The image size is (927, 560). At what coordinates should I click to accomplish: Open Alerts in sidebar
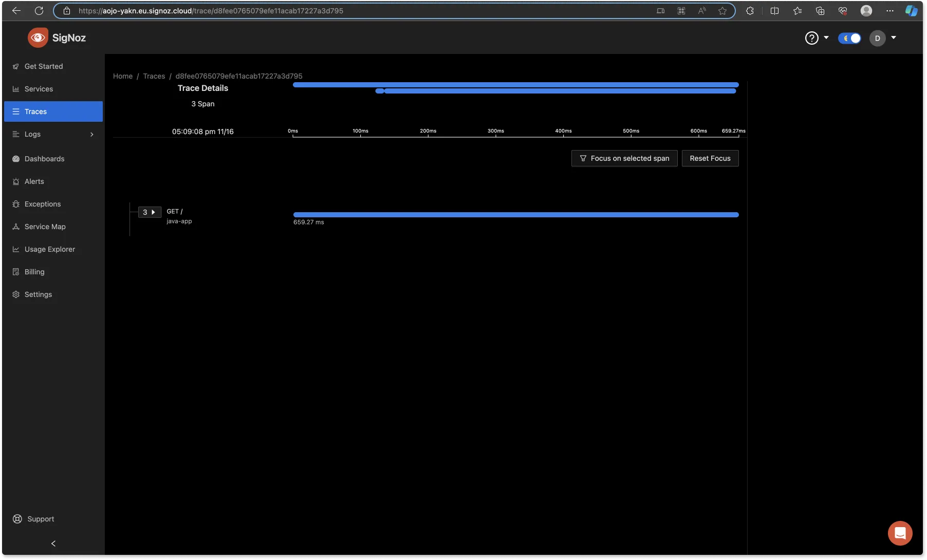pos(53,181)
